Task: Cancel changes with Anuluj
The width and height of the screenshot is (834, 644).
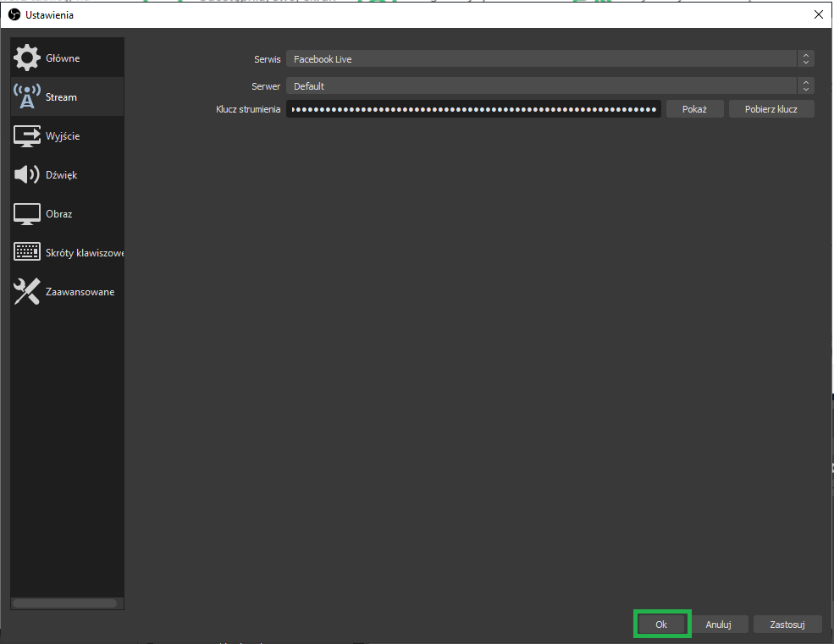Action: (718, 625)
